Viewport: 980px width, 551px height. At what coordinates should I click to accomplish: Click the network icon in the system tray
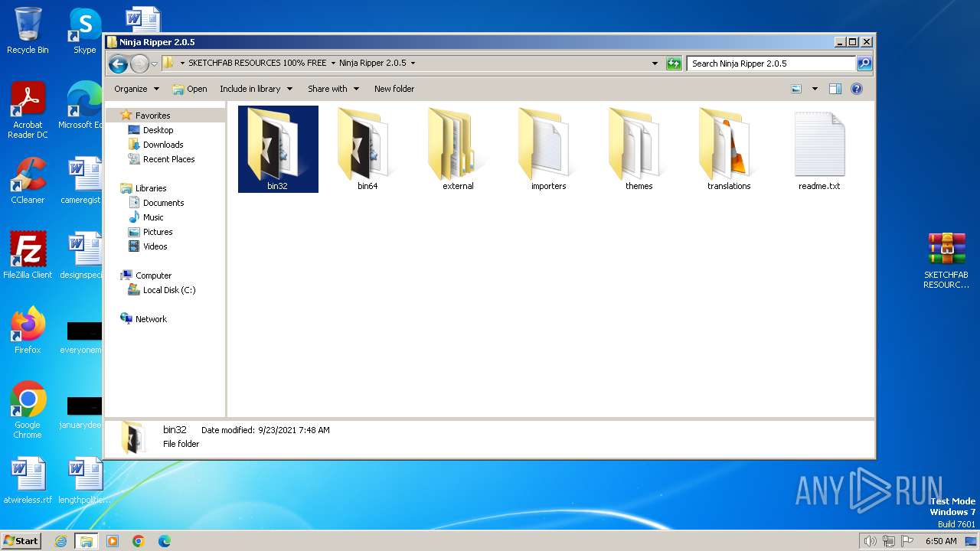[x=889, y=541]
